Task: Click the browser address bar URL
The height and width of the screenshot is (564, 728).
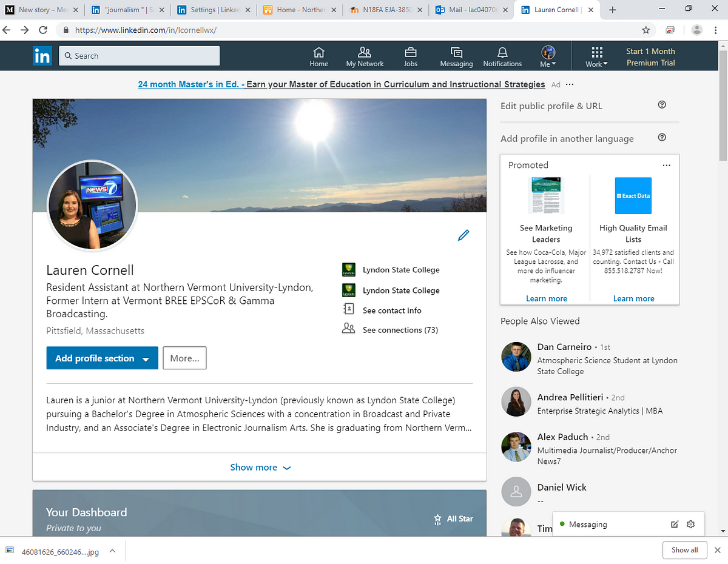Action: coord(146,30)
